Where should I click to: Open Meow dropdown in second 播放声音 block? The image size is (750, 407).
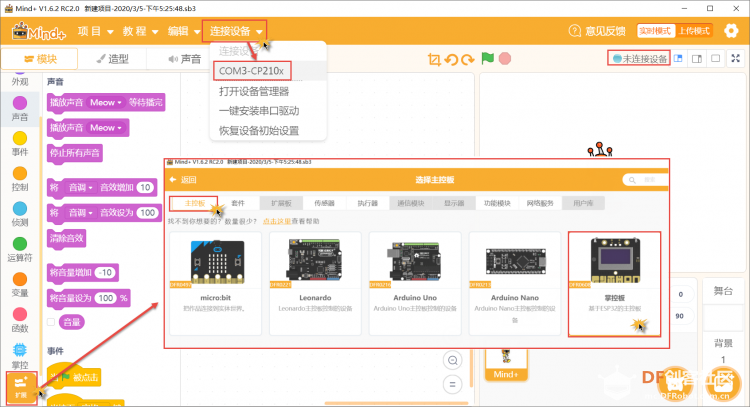coord(106,128)
